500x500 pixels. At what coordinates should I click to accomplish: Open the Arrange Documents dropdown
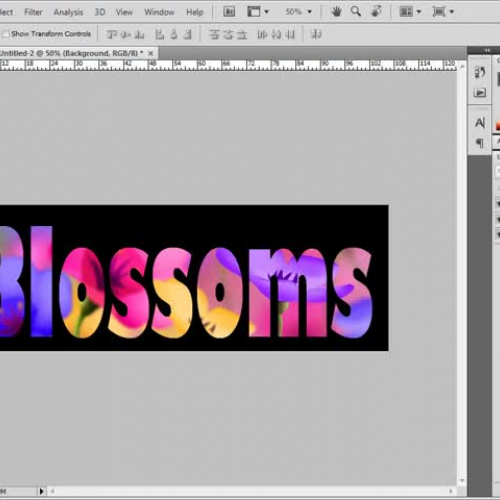(x=410, y=12)
